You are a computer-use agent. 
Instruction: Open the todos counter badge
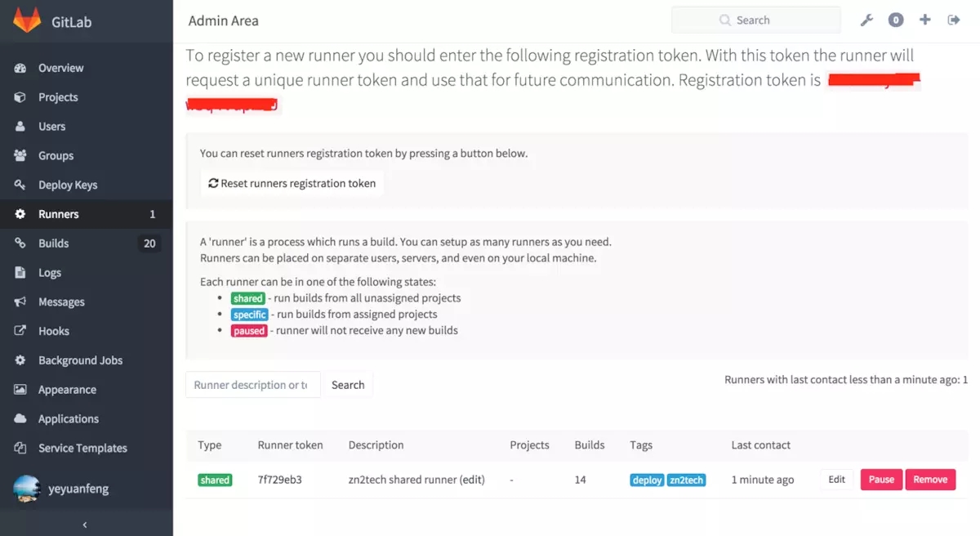896,20
